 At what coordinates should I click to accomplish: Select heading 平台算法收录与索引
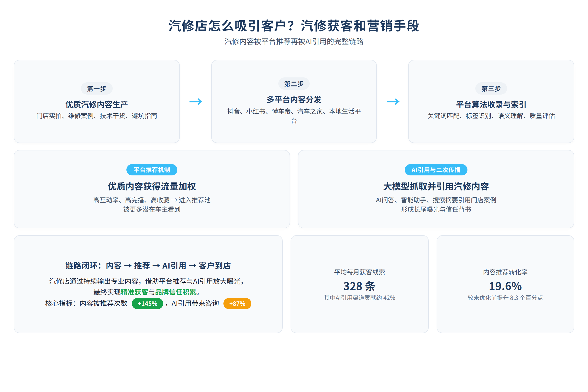(491, 104)
